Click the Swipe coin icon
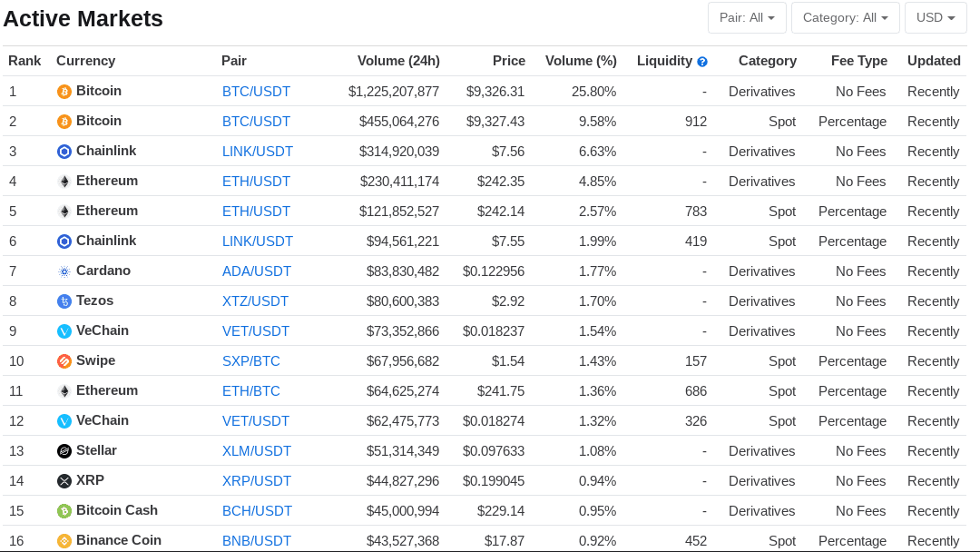 (x=64, y=361)
